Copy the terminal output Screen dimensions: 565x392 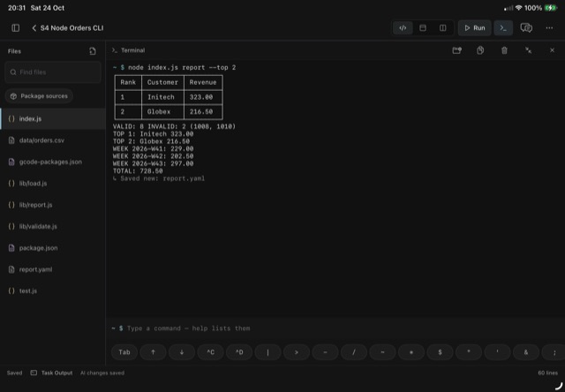coord(480,50)
